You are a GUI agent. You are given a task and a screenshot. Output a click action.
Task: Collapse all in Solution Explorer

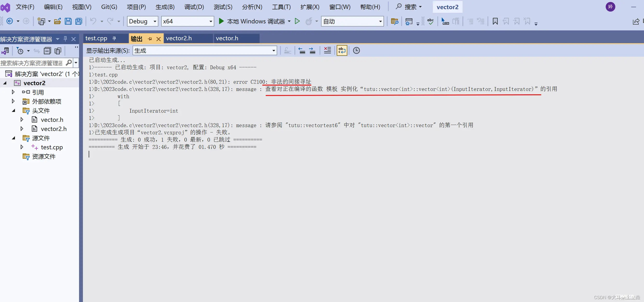(47, 51)
